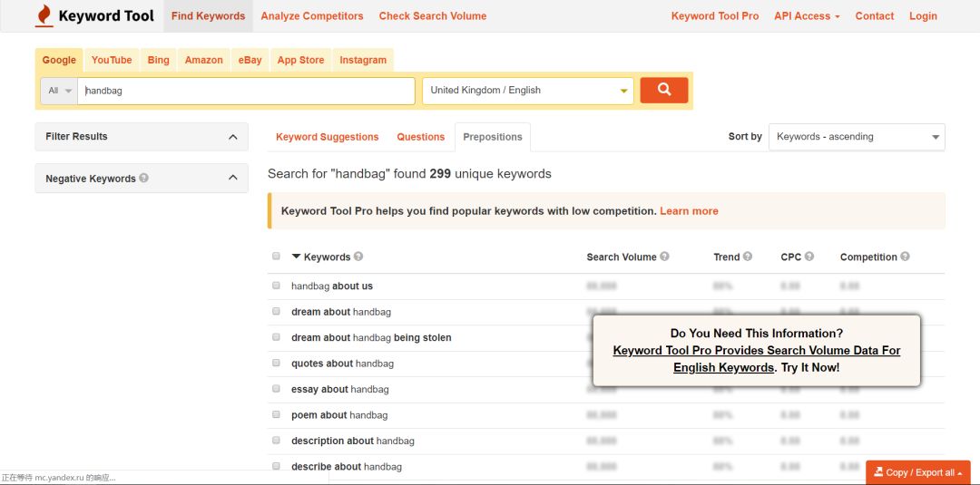Viewport: 980px width, 485px height.
Task: Click the Competition column help icon
Action: (x=905, y=257)
